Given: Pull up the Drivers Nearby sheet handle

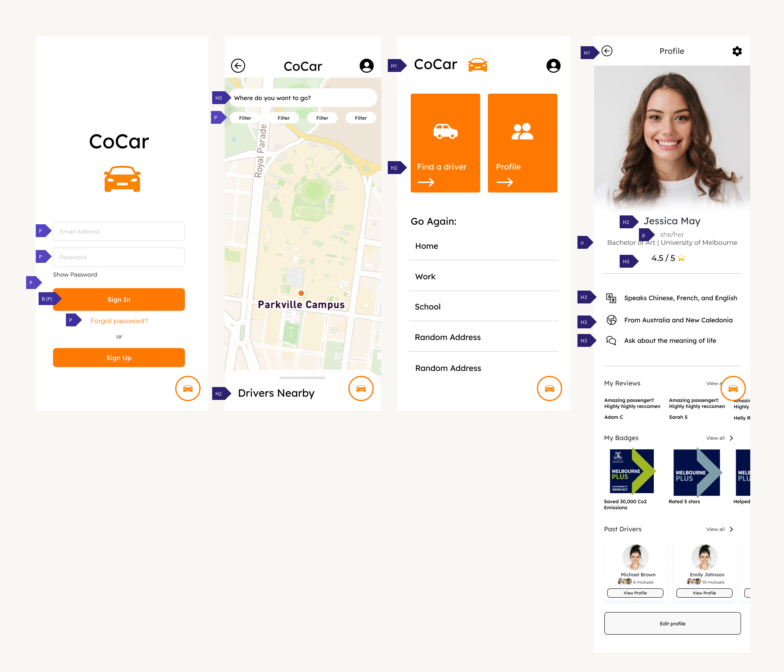Looking at the screenshot, I should (x=302, y=378).
